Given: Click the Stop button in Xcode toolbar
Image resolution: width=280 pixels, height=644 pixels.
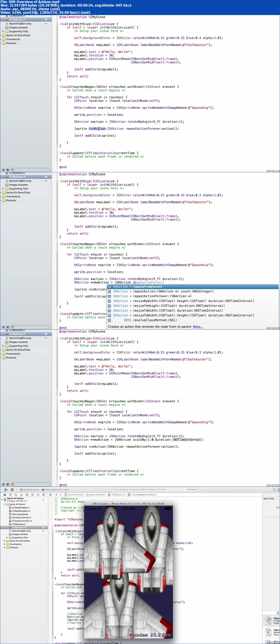Looking at the screenshot, I should pyautogui.click(x=12, y=490).
